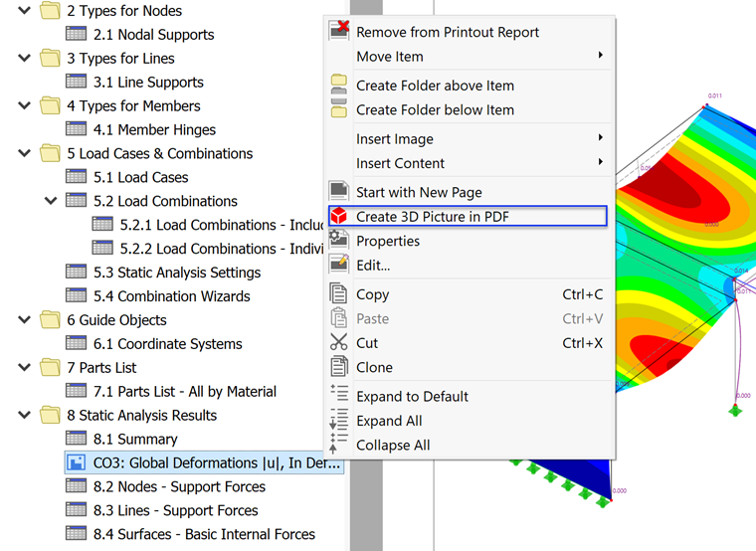Screen dimensions: 756x551
Task: Collapse the 2 Types for Nodes folder
Action: tap(24, 10)
